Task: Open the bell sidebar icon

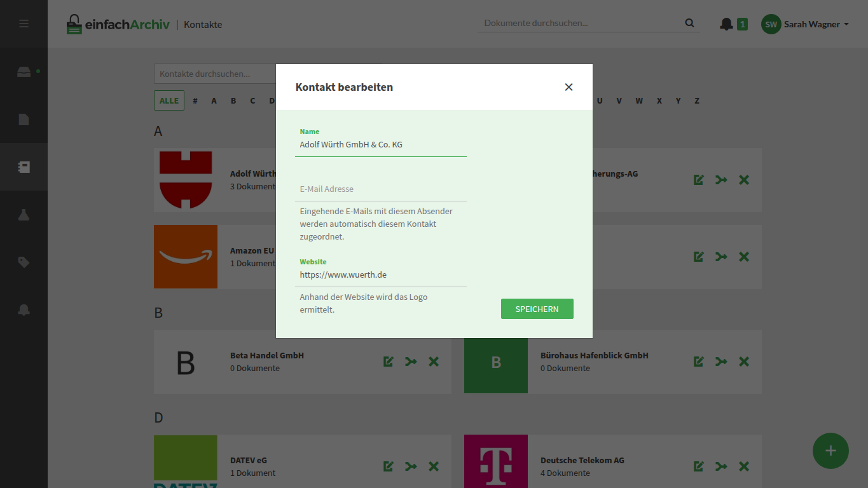Action: coord(24,309)
